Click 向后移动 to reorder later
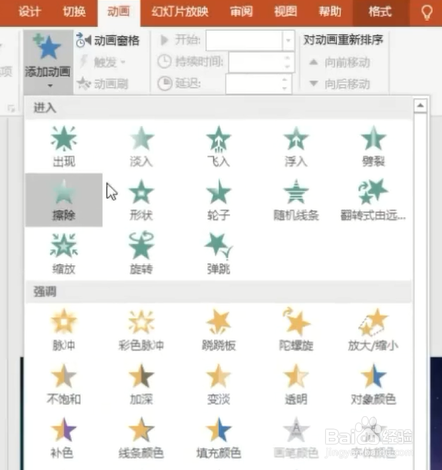 (339, 84)
